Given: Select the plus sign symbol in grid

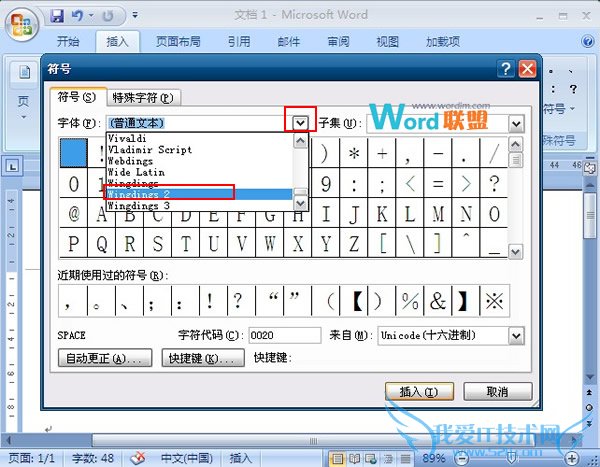Looking at the screenshot, I should coord(382,153).
